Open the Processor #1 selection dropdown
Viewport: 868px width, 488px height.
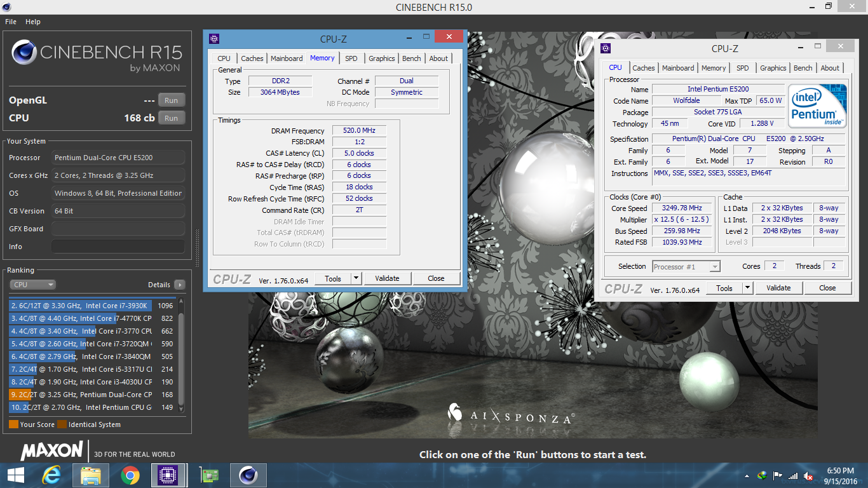pyautogui.click(x=686, y=267)
